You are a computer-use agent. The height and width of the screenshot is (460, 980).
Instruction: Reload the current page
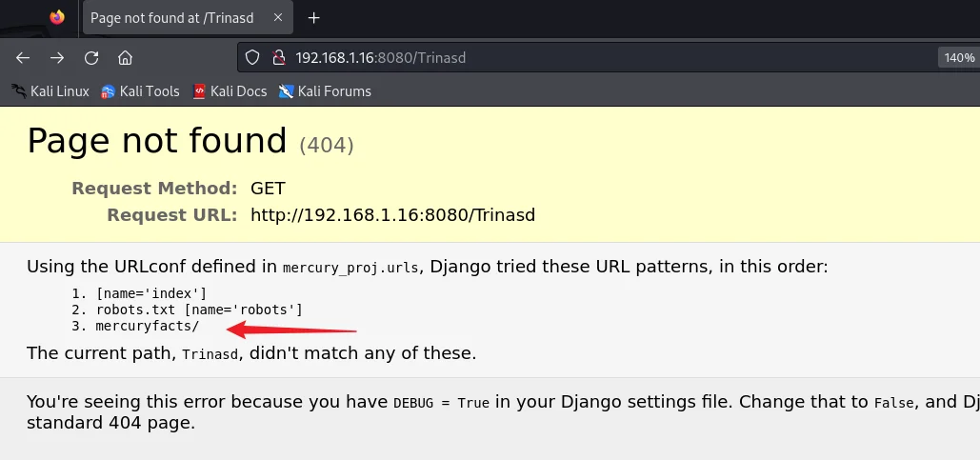(91, 57)
